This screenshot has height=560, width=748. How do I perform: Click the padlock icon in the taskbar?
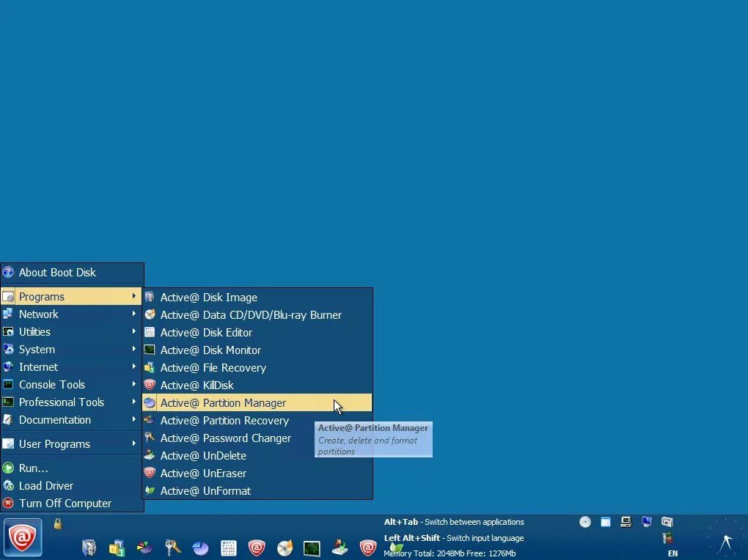pyautogui.click(x=58, y=524)
